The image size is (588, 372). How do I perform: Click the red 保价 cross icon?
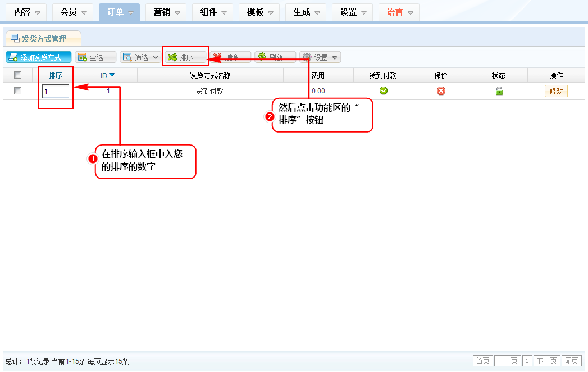441,91
